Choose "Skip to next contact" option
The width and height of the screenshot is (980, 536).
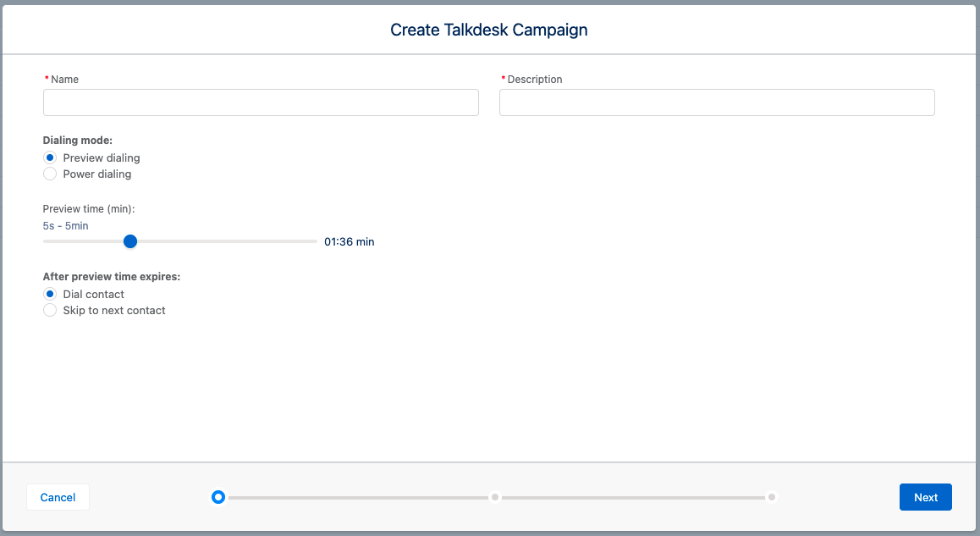pos(49,310)
